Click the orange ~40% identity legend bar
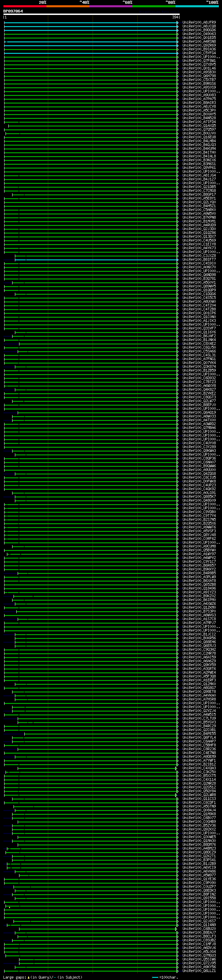The image size is (222, 980). pos(68,6)
